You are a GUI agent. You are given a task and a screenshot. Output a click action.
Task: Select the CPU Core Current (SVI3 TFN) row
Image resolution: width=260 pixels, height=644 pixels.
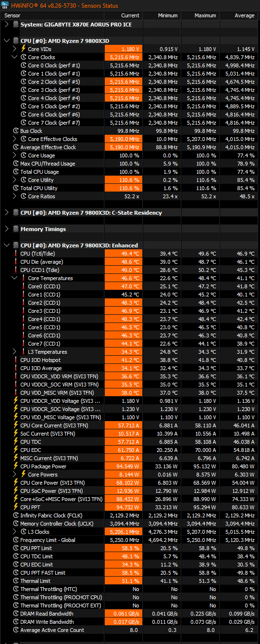pyautogui.click(x=130, y=425)
